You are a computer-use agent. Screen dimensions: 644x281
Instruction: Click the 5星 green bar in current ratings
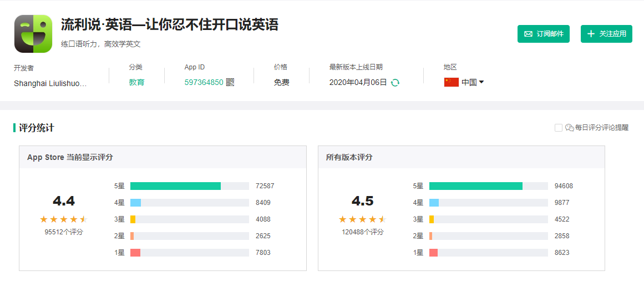pos(175,186)
